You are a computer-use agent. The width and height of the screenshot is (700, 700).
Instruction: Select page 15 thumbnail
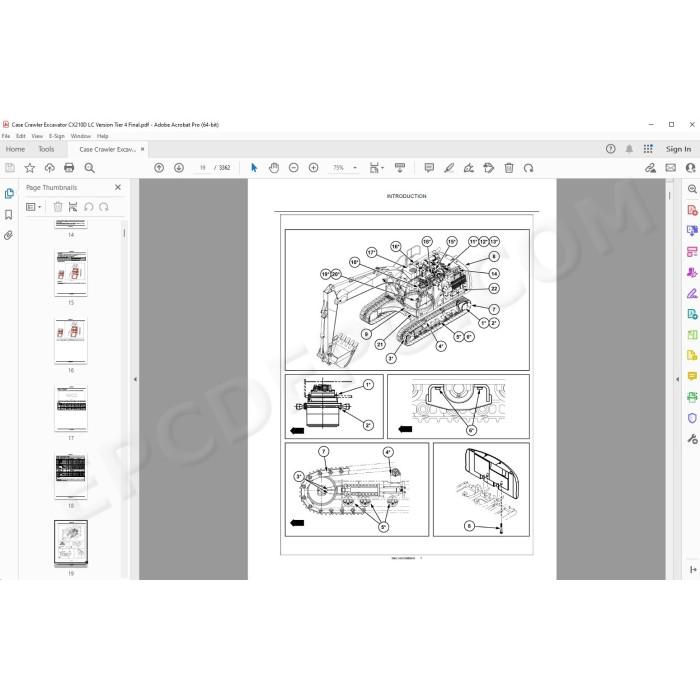[71, 273]
